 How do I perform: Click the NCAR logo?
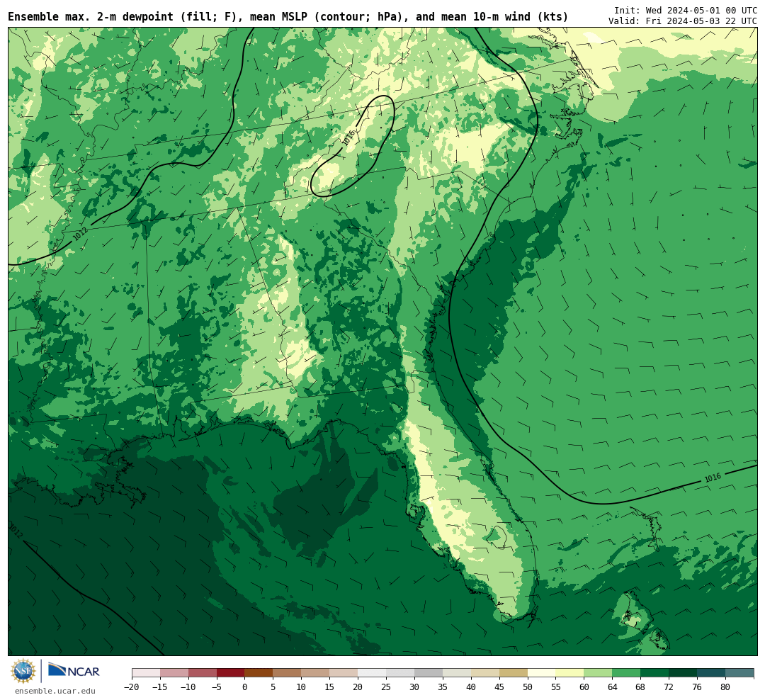(x=74, y=671)
